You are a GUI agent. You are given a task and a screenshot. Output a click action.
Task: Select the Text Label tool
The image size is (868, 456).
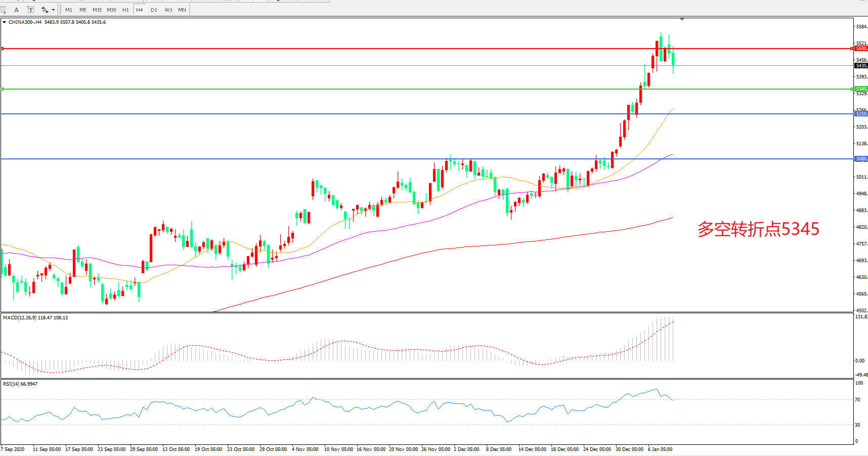(x=30, y=10)
